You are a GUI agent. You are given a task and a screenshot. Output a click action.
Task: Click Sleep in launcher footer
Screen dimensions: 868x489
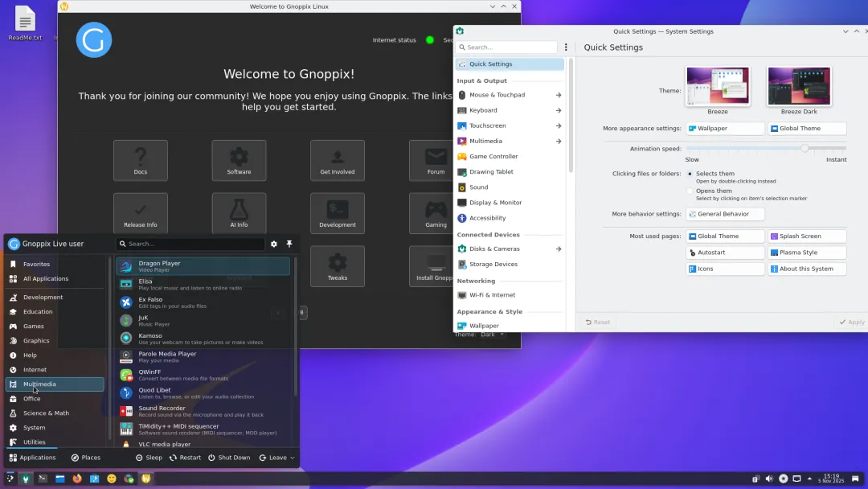coord(149,458)
